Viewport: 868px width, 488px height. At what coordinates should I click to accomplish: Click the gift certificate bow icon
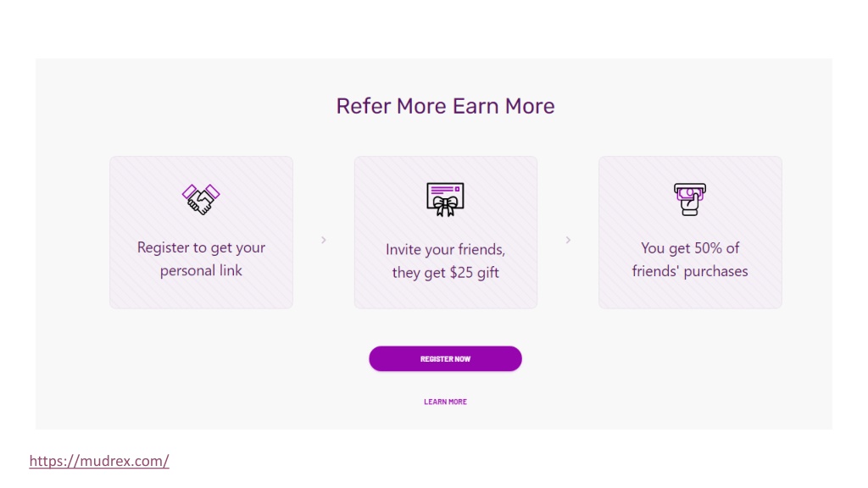(445, 199)
